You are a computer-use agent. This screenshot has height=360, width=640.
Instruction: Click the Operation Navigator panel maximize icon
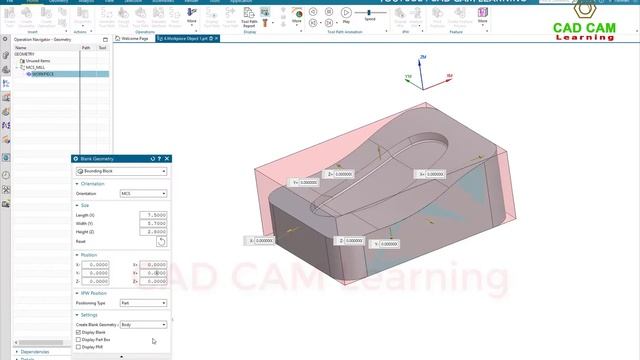pos(105,40)
